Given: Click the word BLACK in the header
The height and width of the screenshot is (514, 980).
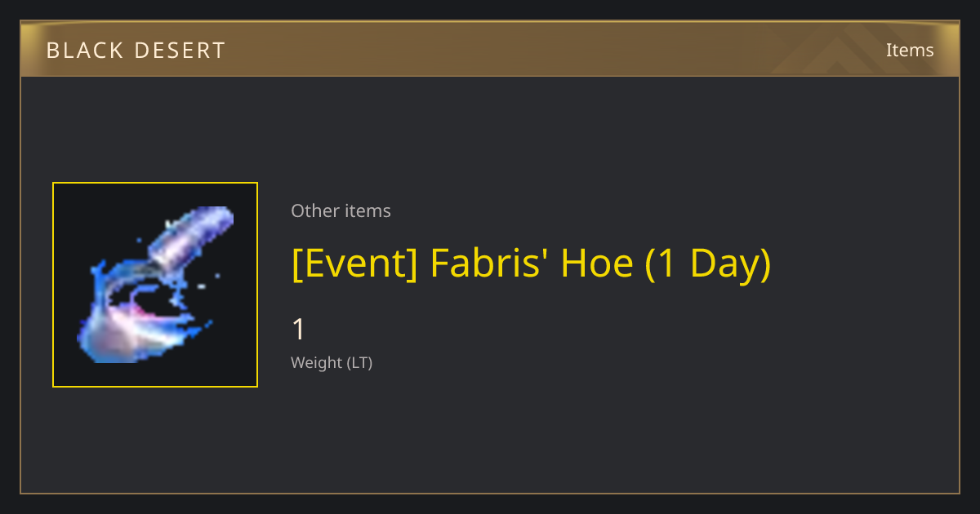Looking at the screenshot, I should pyautogui.click(x=84, y=51).
